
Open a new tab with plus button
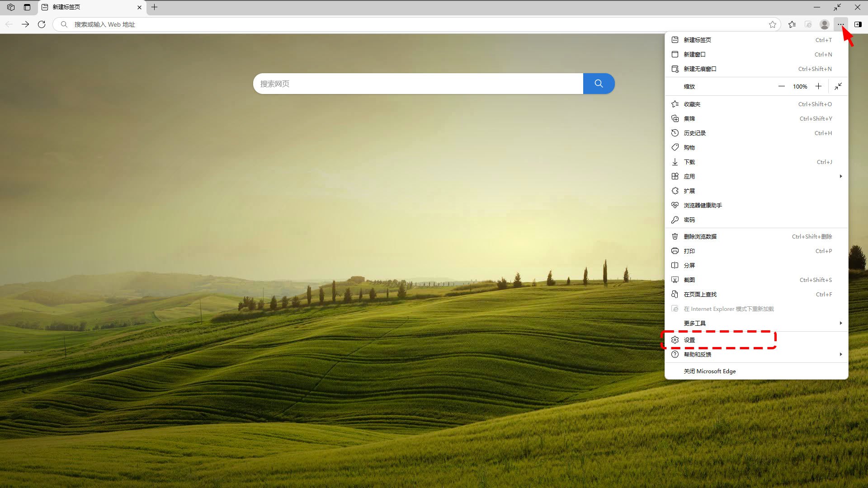(x=154, y=7)
